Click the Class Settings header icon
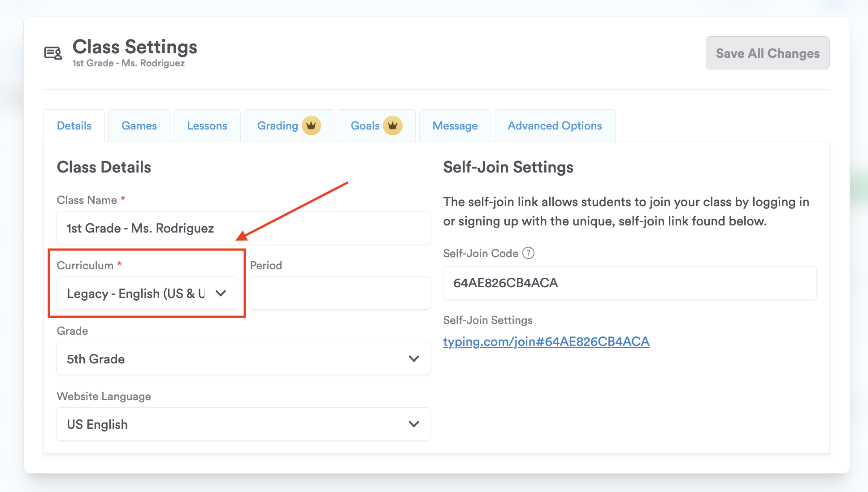The height and width of the screenshot is (492, 868). pyautogui.click(x=53, y=53)
